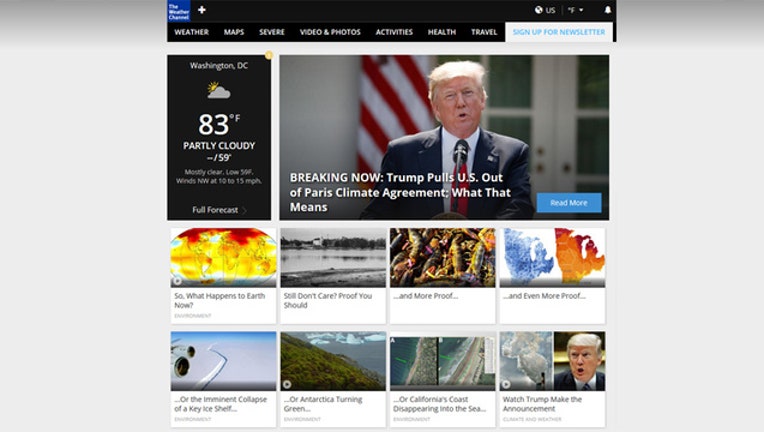Click Sign Up For Newsletter
The height and width of the screenshot is (432, 764).
(559, 32)
